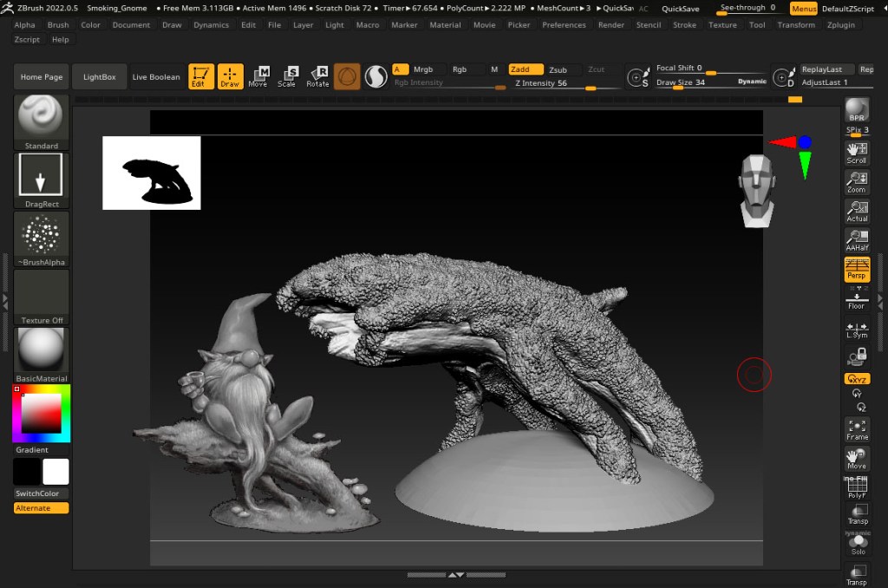888x588 pixels.
Task: Click the Zoom magnifier icon
Action: tap(857, 182)
